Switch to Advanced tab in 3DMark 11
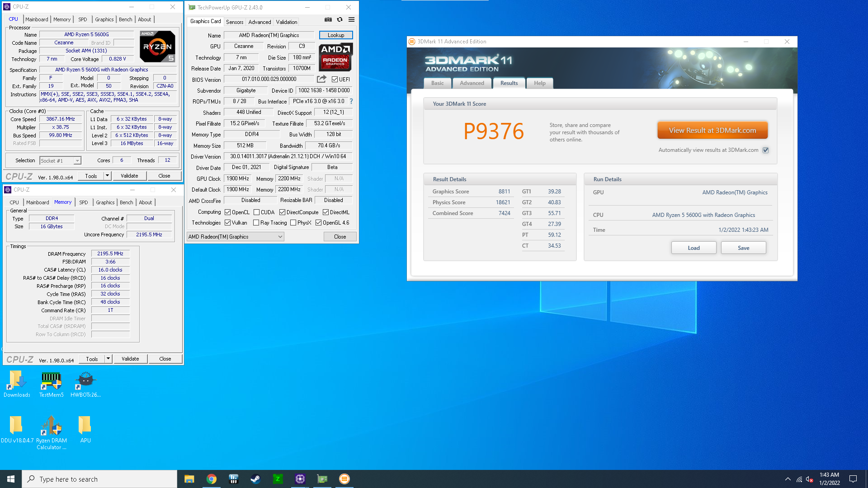This screenshot has height=488, width=868. (472, 83)
